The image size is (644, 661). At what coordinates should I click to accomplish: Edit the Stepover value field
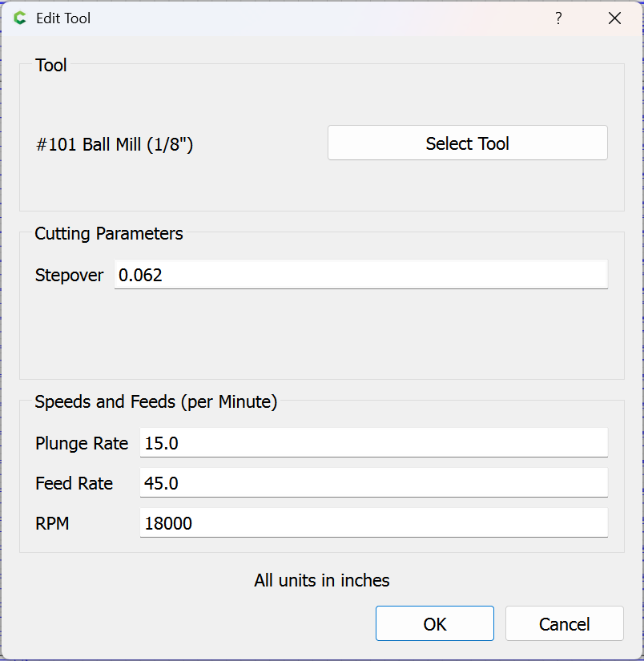pyautogui.click(x=360, y=275)
